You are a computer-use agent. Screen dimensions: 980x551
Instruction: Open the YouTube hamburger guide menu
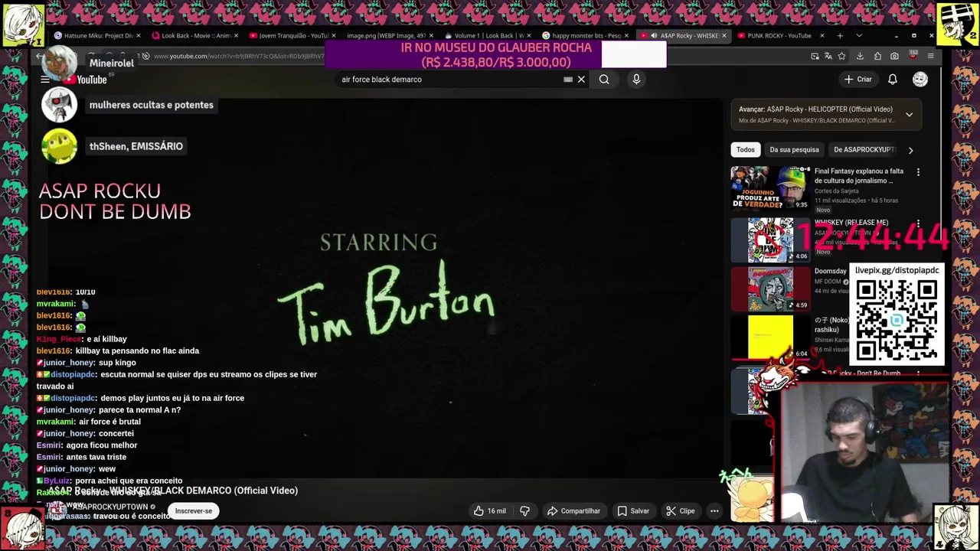[x=45, y=80]
